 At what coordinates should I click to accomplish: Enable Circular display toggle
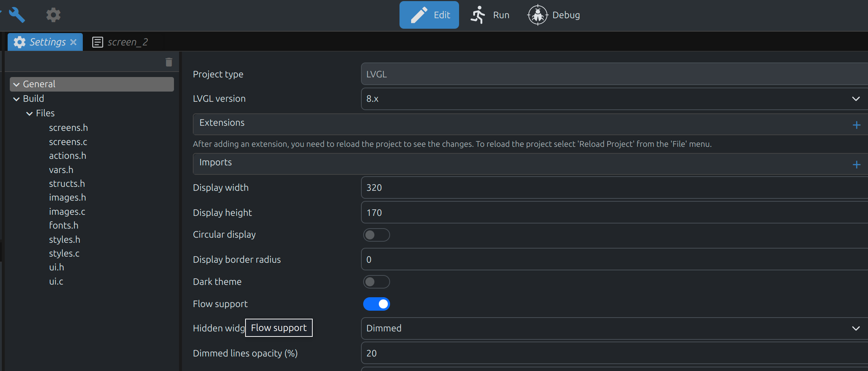(x=376, y=235)
